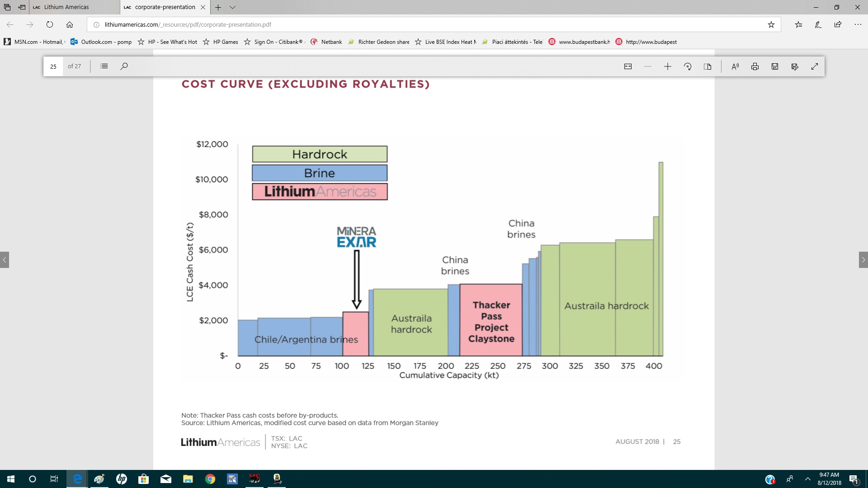This screenshot has width=868, height=488.
Task: Click the taskbar clock and date
Action: 829,479
